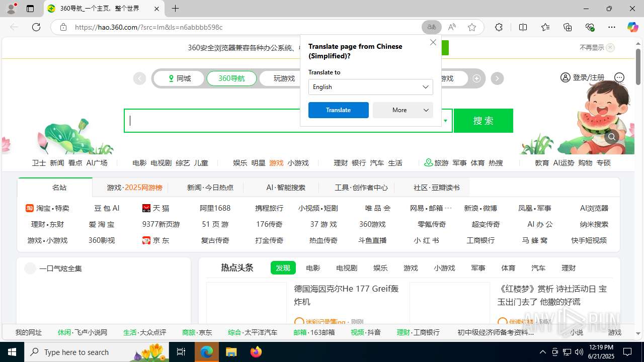This screenshot has height=362, width=644.
Task: Switch to the AI·智能搜索 tab
Action: tap(286, 188)
